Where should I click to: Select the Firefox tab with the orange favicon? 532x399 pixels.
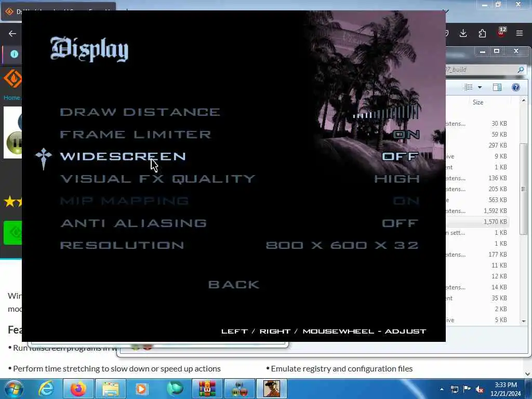pos(58,11)
